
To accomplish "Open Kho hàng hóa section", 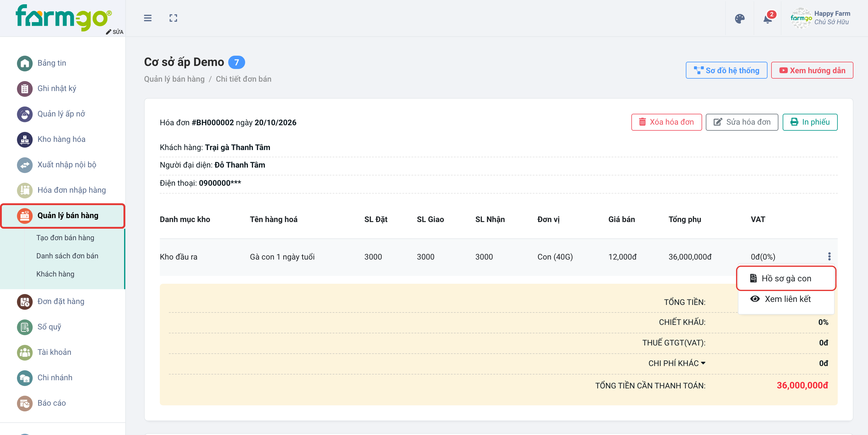I will (x=61, y=139).
